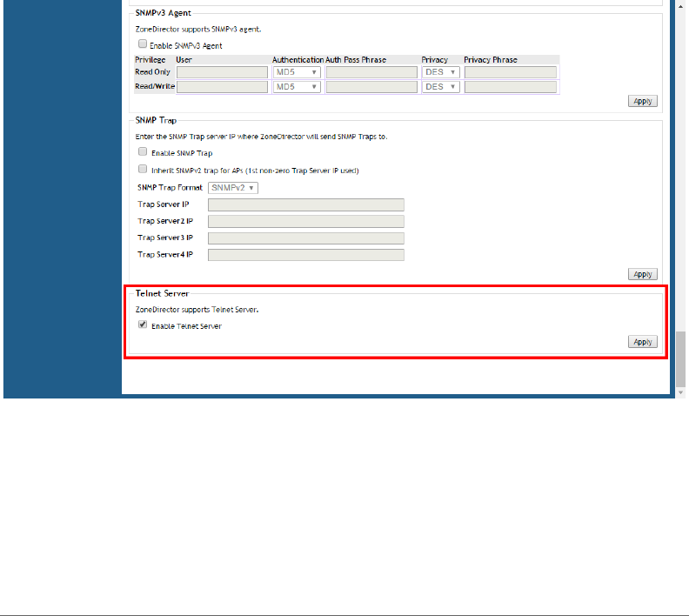Focus Read Only Privacy Phrase field
The width and height of the screenshot is (689, 616).
(511, 72)
